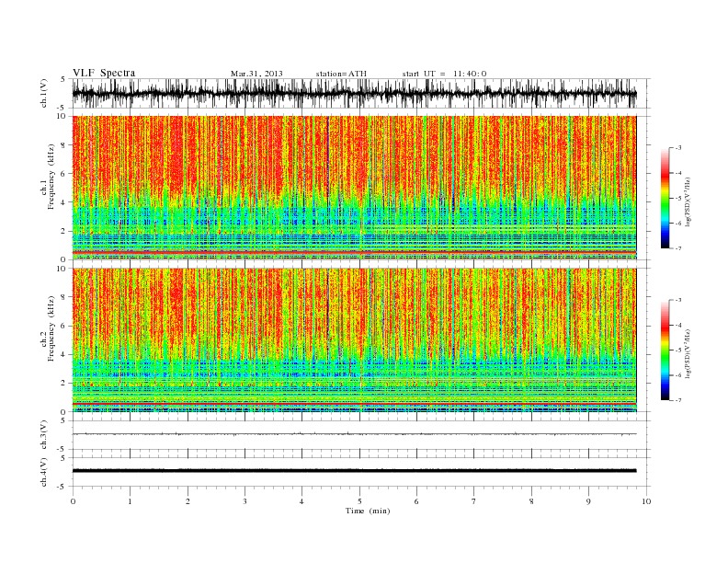This screenshot has height=563, width=728.
Task: Click the '-3' label on ch.1 color bar
Action: [677, 148]
